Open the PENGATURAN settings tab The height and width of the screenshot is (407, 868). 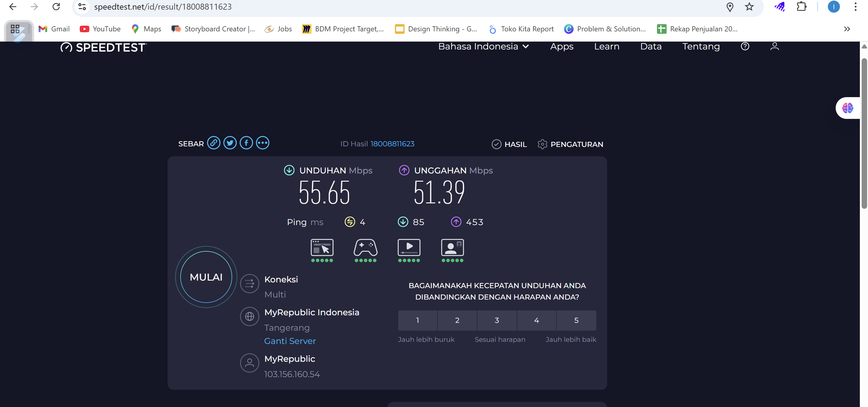click(x=570, y=144)
